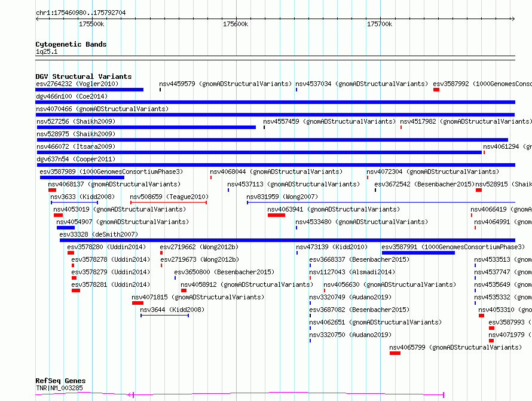Click the nsv527256 (Shaikh2009) label
The width and height of the screenshot is (532, 401).
(x=76, y=121)
